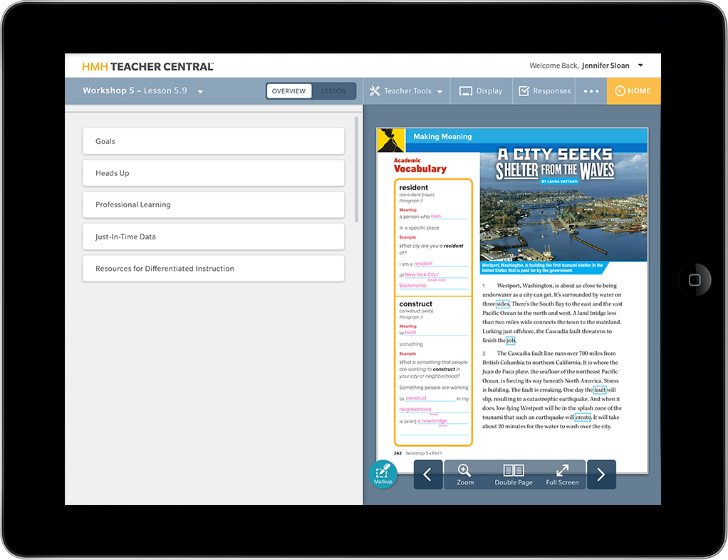Viewport: 728px width, 560px height.
Task: Open the Goals section
Action: tap(213, 141)
